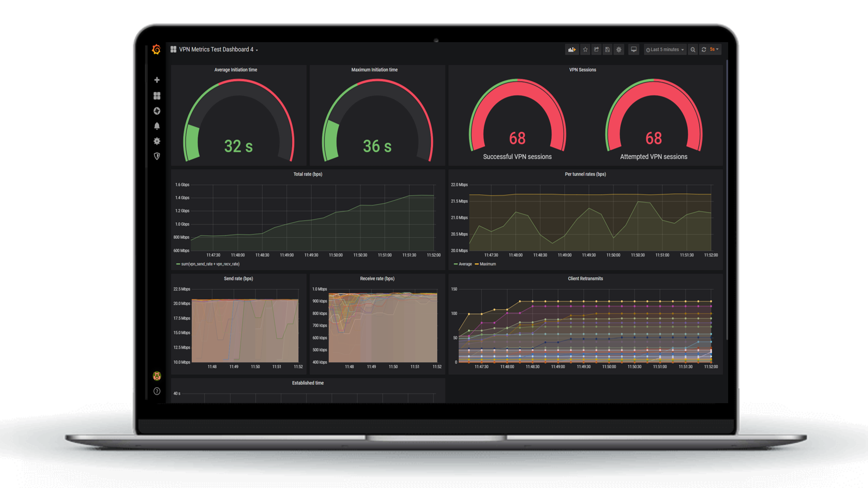Toggle the Maximum legend entry color marker
The image size is (868, 488).
click(x=477, y=264)
